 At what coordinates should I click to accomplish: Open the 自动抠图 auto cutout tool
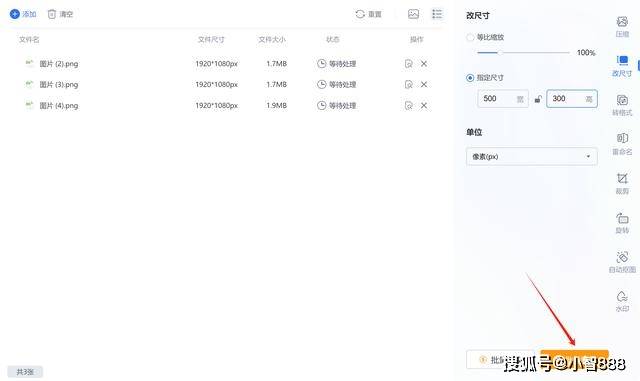point(622,262)
